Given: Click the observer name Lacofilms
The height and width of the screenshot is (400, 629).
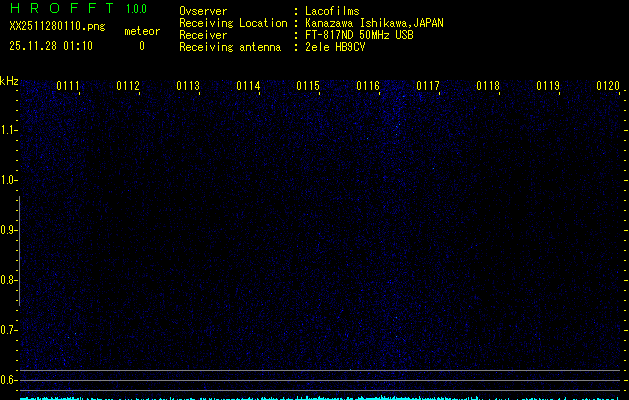Looking at the screenshot, I should pos(333,12).
